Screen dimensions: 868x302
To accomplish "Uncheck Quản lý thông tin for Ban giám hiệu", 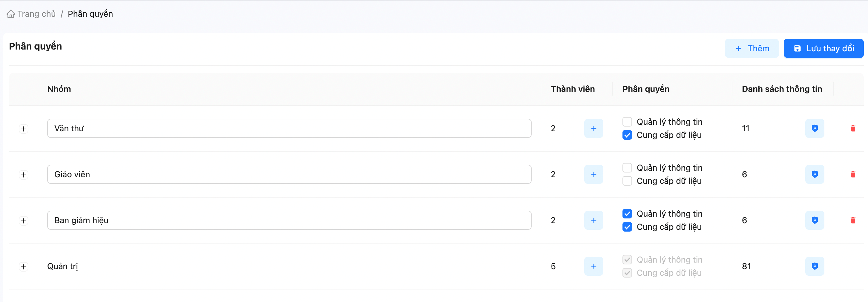I will tap(627, 214).
